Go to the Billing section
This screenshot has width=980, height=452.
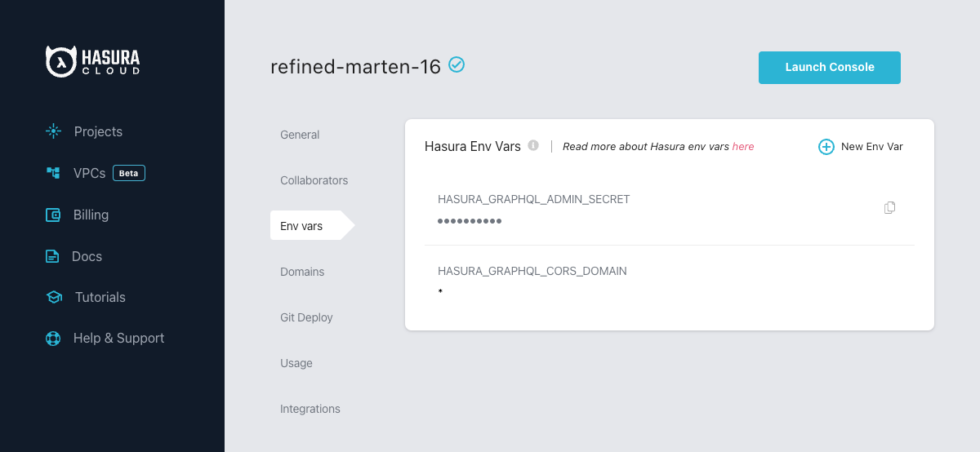(x=91, y=215)
